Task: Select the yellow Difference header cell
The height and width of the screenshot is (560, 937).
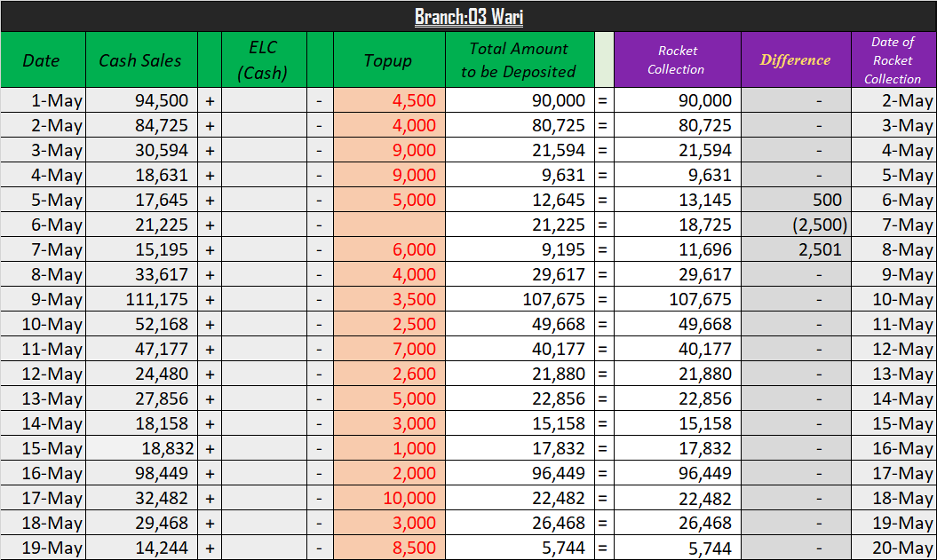Action: pyautogui.click(x=796, y=59)
